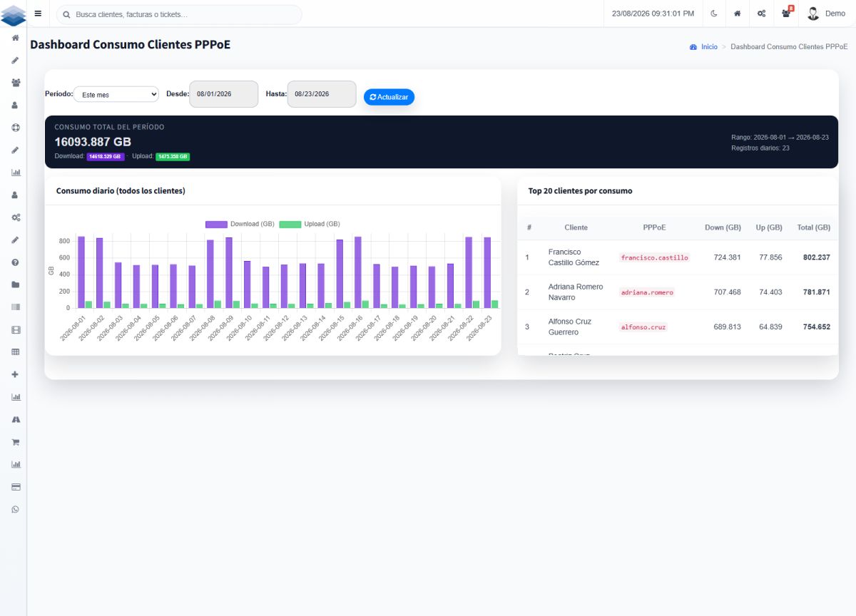Click the adriana.romero PPPoE tag
The height and width of the screenshot is (616, 856).
647,292
